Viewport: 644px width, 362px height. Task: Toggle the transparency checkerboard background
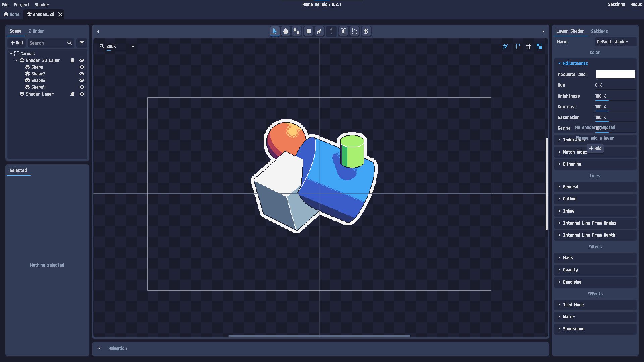539,47
